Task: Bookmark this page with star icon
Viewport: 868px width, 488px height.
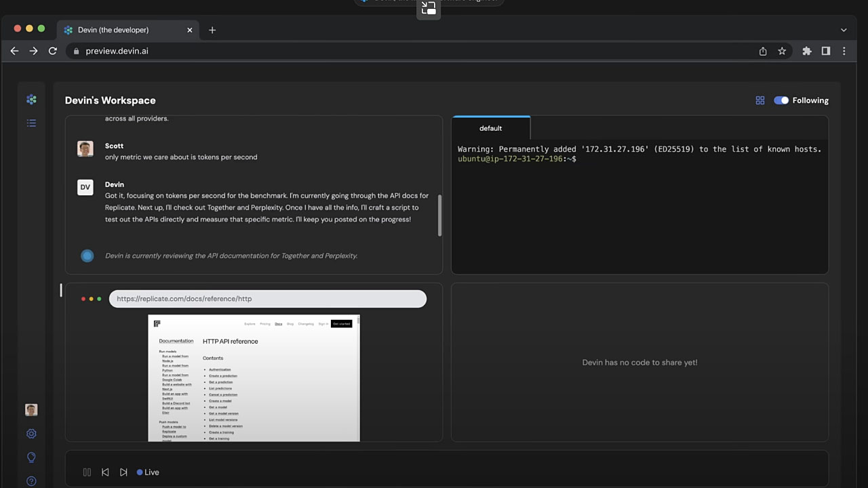Action: click(782, 51)
